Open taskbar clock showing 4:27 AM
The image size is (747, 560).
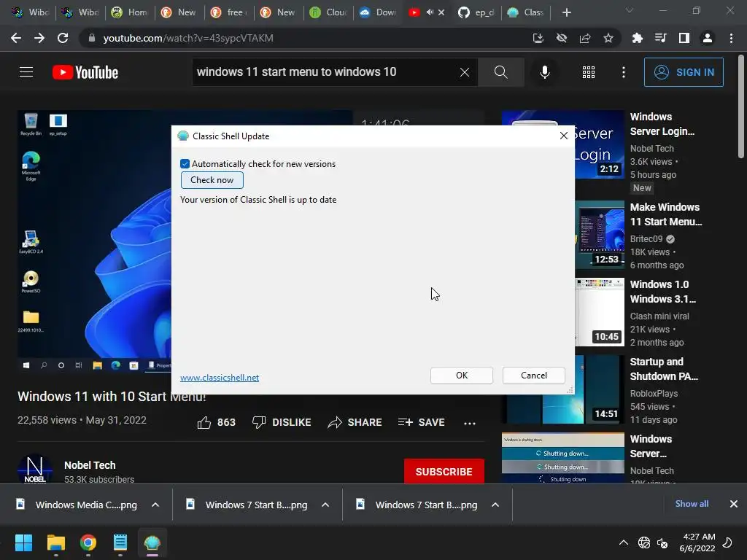697,542
